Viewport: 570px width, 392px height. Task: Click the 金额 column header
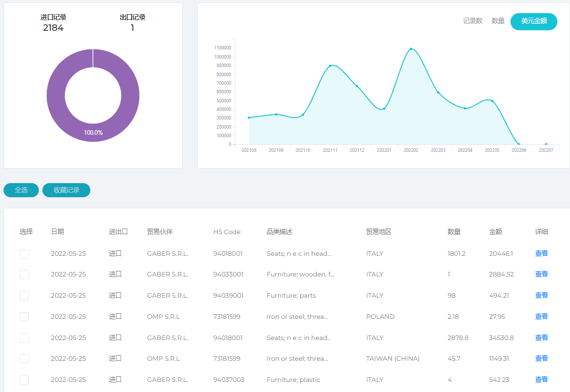pos(495,232)
